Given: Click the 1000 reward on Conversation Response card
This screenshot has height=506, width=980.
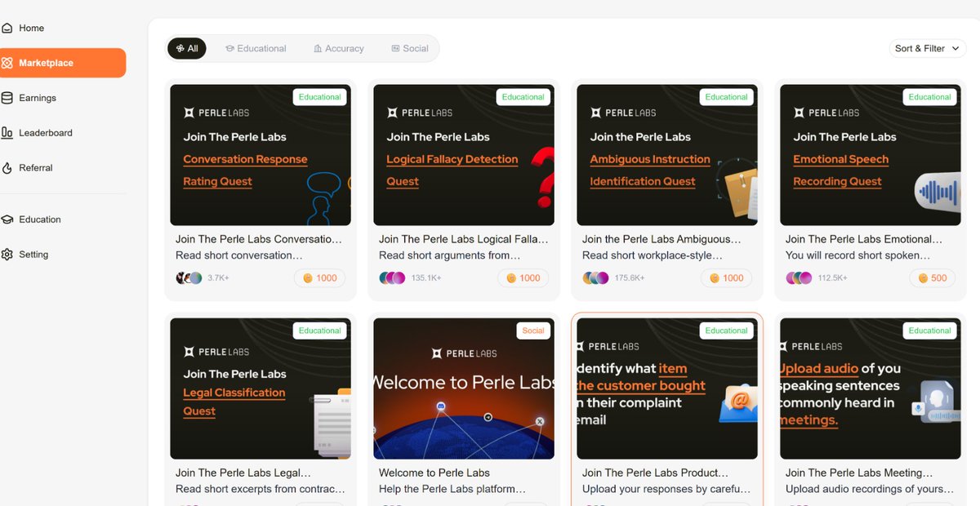Looking at the screenshot, I should click(x=319, y=278).
